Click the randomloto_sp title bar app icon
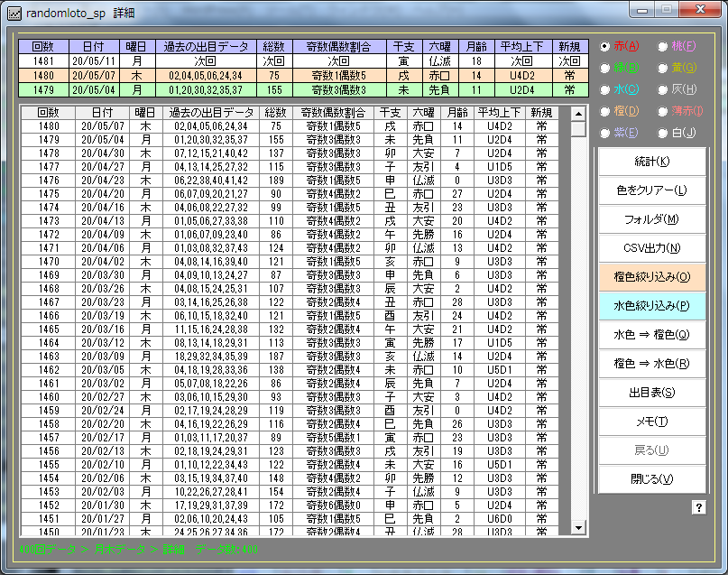This screenshot has width=728, height=575. click(x=14, y=13)
